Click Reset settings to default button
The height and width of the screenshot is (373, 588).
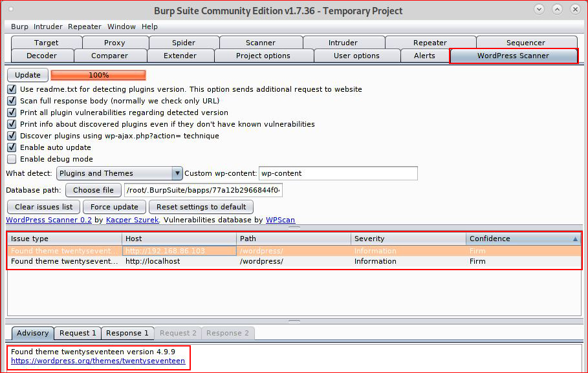[201, 207]
